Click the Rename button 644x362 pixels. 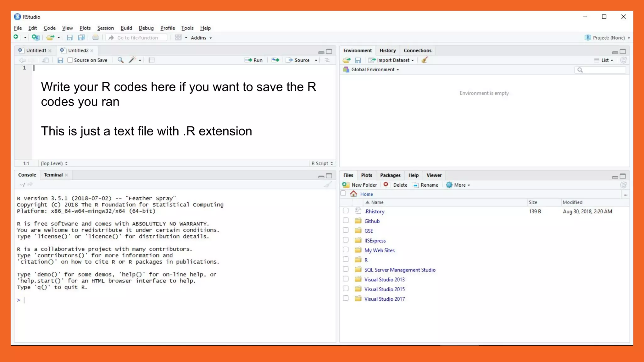425,185
